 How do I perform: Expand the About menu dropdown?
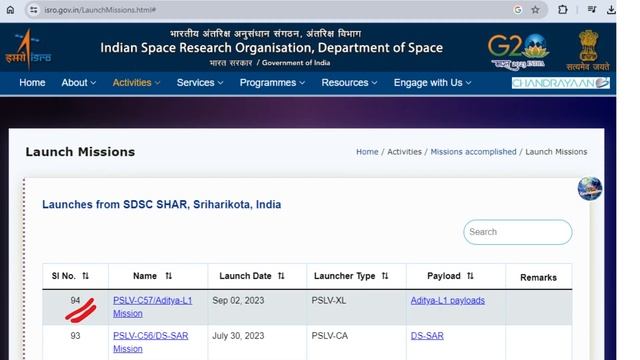[x=79, y=83]
